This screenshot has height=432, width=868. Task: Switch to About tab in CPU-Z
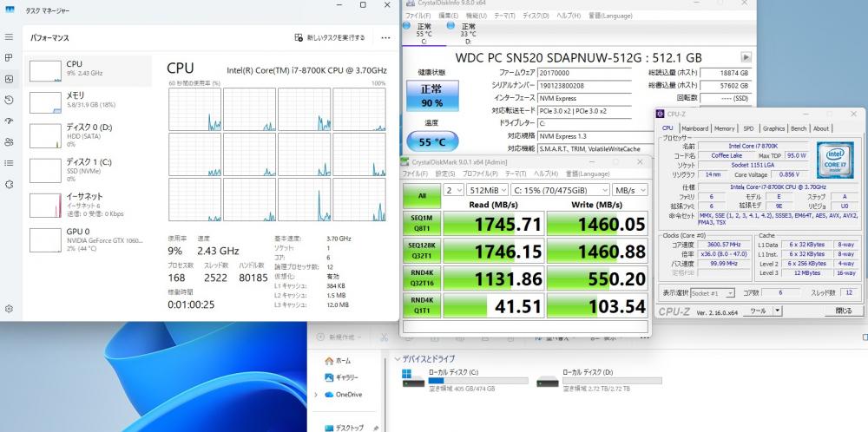pyautogui.click(x=821, y=128)
